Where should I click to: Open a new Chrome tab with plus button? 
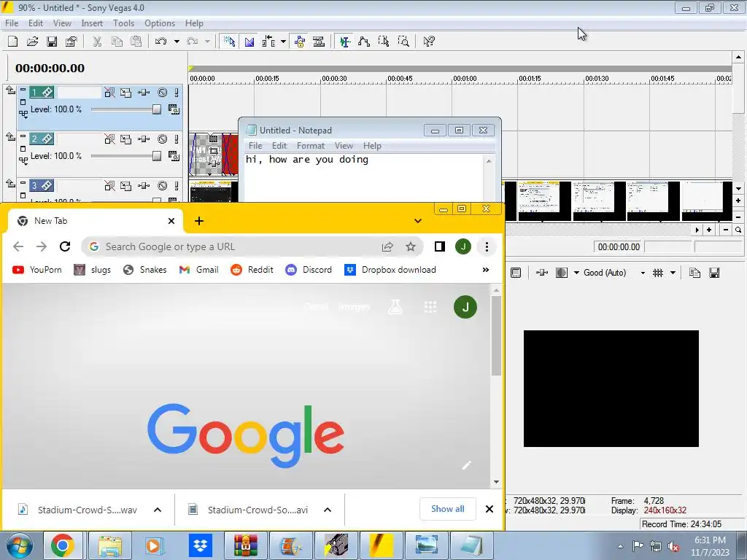click(x=199, y=221)
